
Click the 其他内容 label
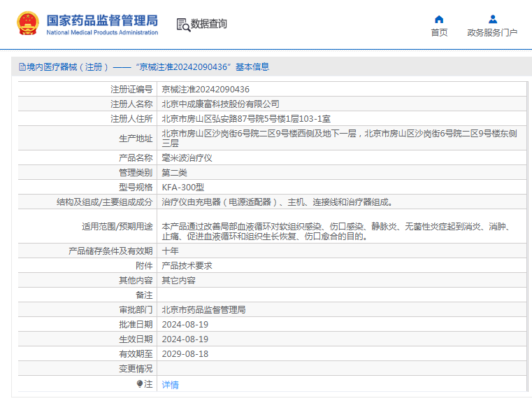[136, 281]
